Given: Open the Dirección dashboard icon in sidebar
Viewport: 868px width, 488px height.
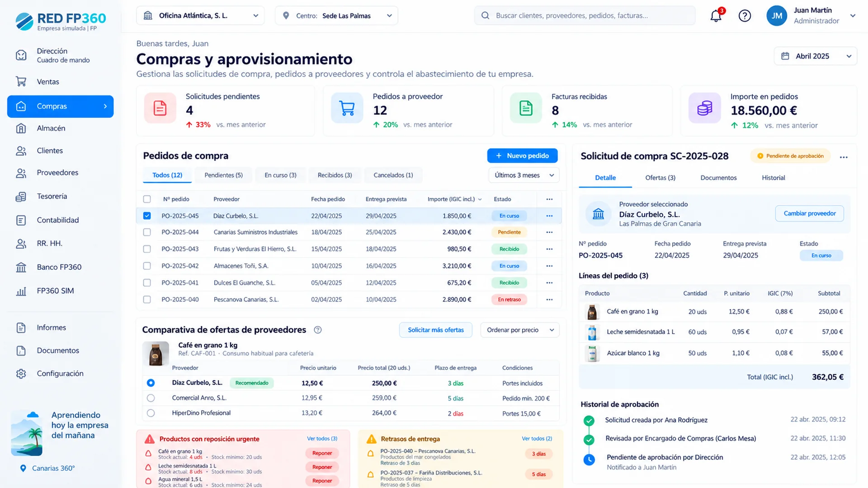Looking at the screenshot, I should pos(21,55).
